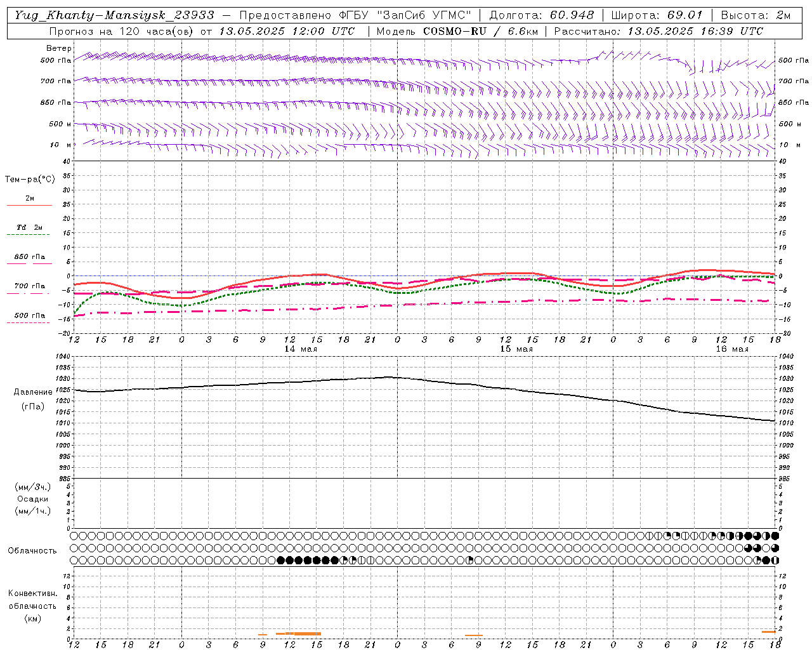Click the Долгота: 60.948 value
812x650 pixels.
(542, 15)
